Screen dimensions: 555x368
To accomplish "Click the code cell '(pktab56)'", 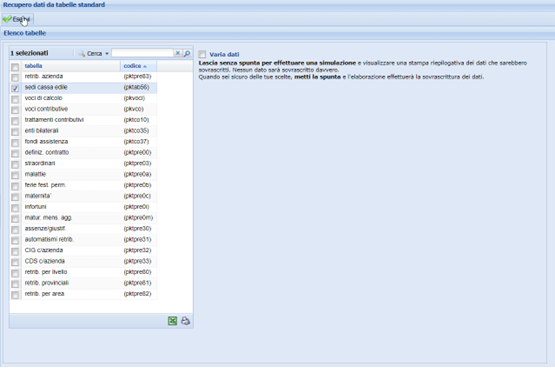I will tap(136, 87).
